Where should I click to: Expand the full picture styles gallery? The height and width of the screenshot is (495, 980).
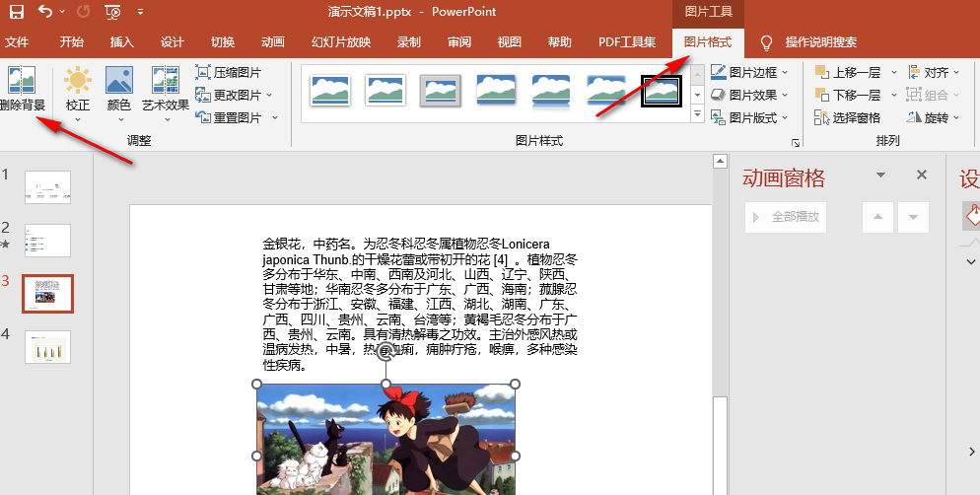pos(697,114)
